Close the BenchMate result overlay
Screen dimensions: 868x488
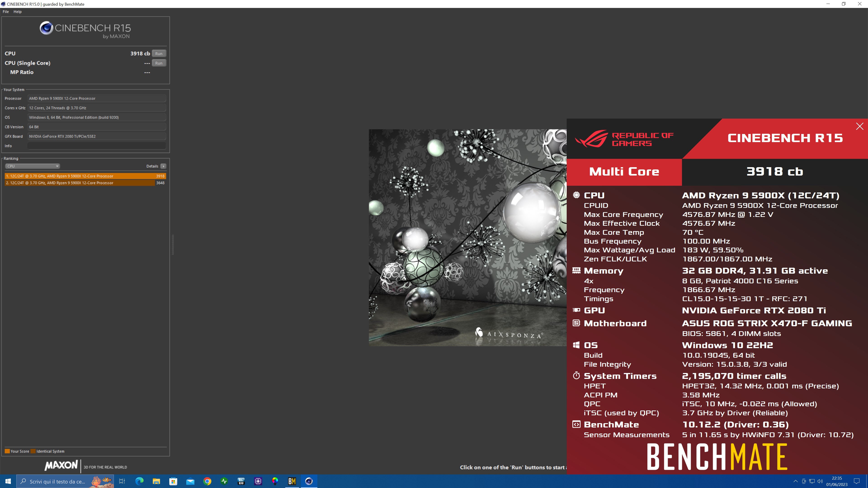pyautogui.click(x=860, y=126)
